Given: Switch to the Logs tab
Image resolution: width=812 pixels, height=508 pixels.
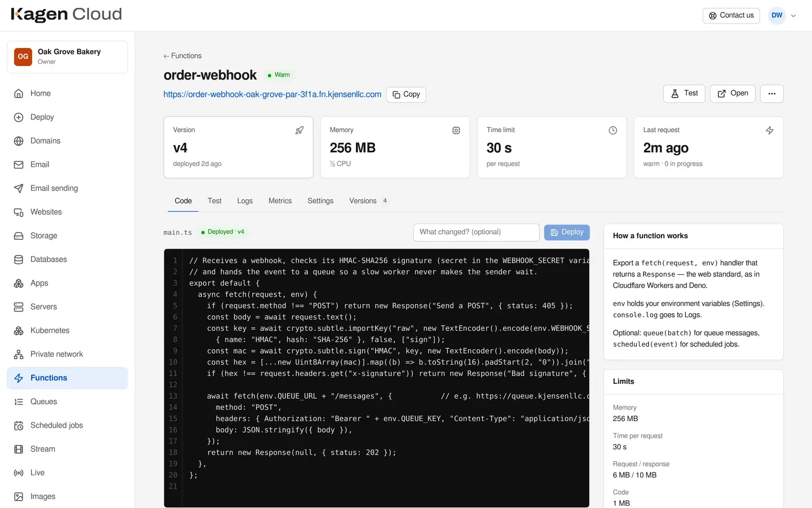Looking at the screenshot, I should click(245, 201).
